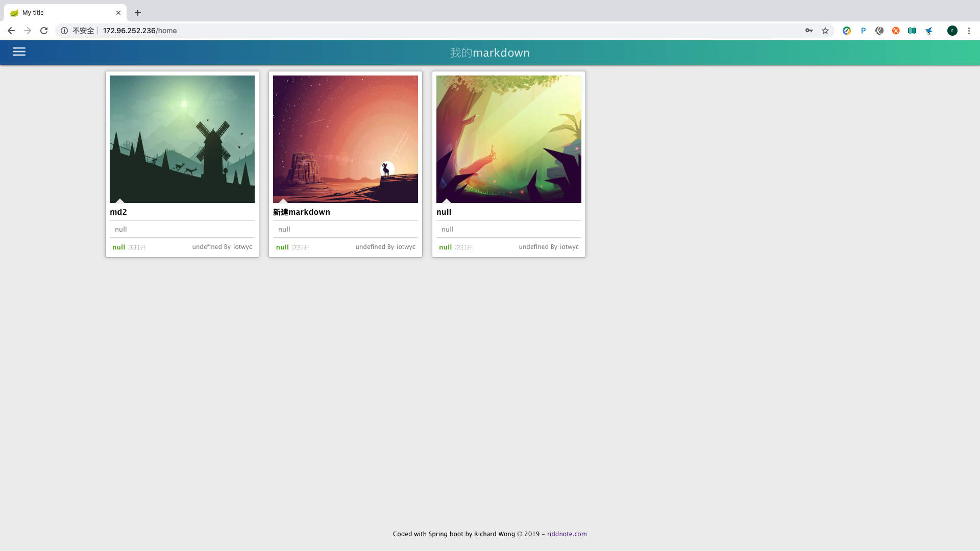
Task: Click the 我的markdown header title
Action: (x=490, y=53)
